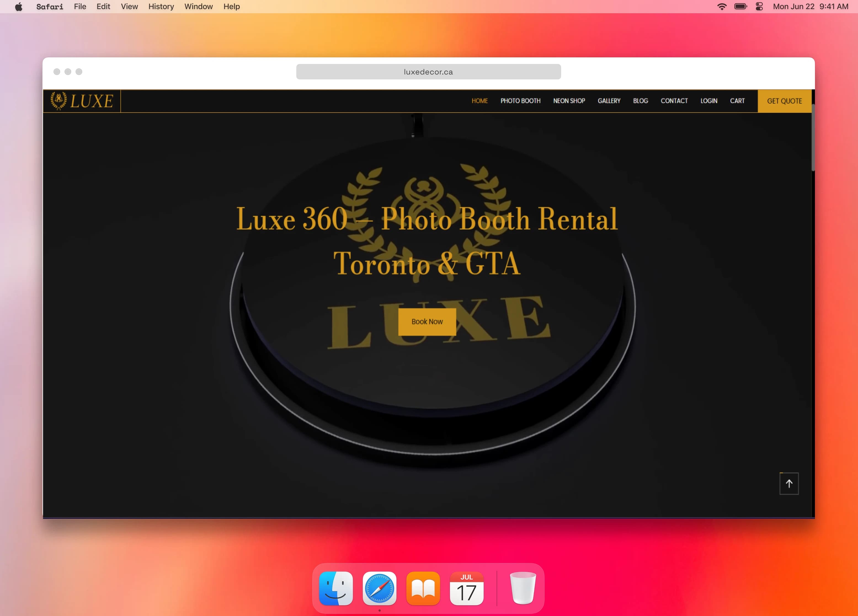Image resolution: width=858 pixels, height=616 pixels.
Task: Open the NEON SHOP page
Action: point(569,101)
